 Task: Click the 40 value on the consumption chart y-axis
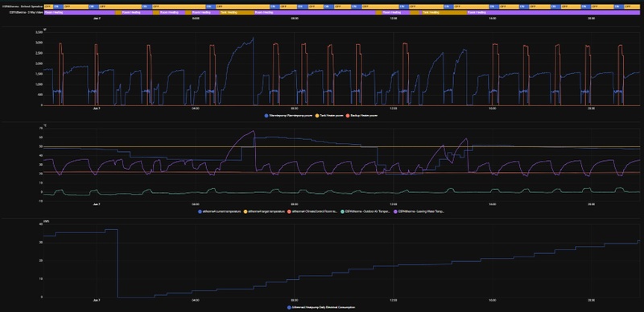41,224
